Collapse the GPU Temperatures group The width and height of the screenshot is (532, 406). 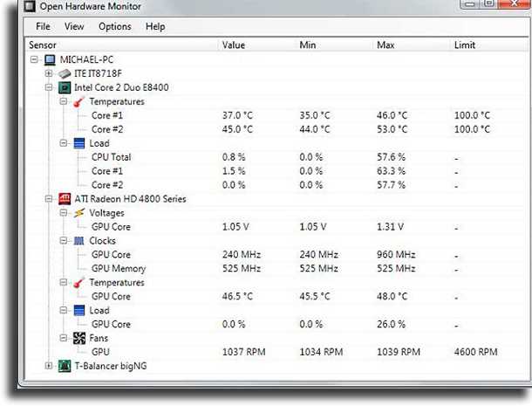(64, 282)
